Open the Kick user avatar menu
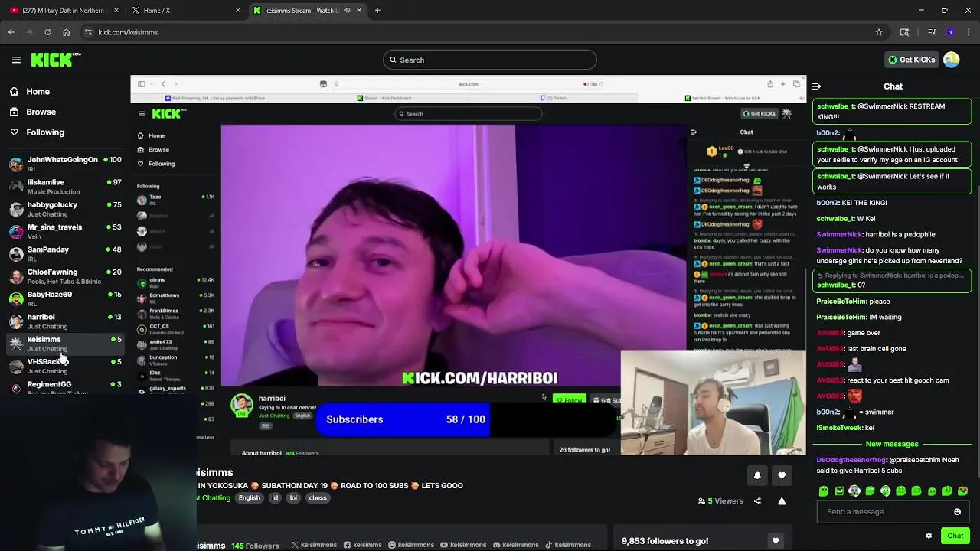The width and height of the screenshot is (980, 551). 952,60
